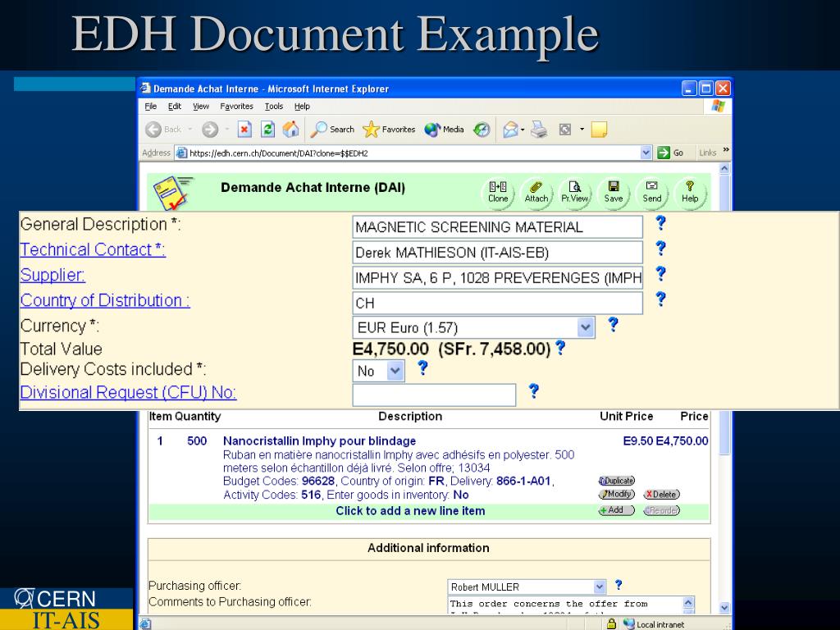Click help icon beside Divisional Request field
Image resolution: width=840 pixels, height=630 pixels.
[x=533, y=390]
